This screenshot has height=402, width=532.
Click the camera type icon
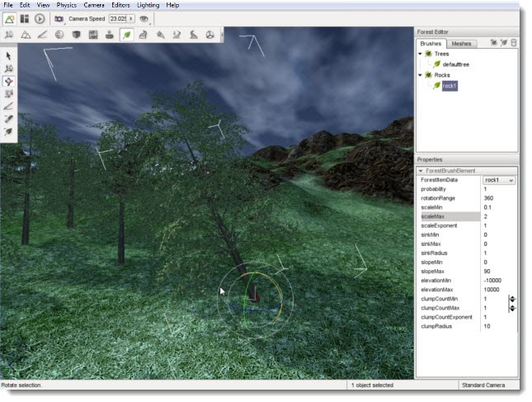pos(59,19)
